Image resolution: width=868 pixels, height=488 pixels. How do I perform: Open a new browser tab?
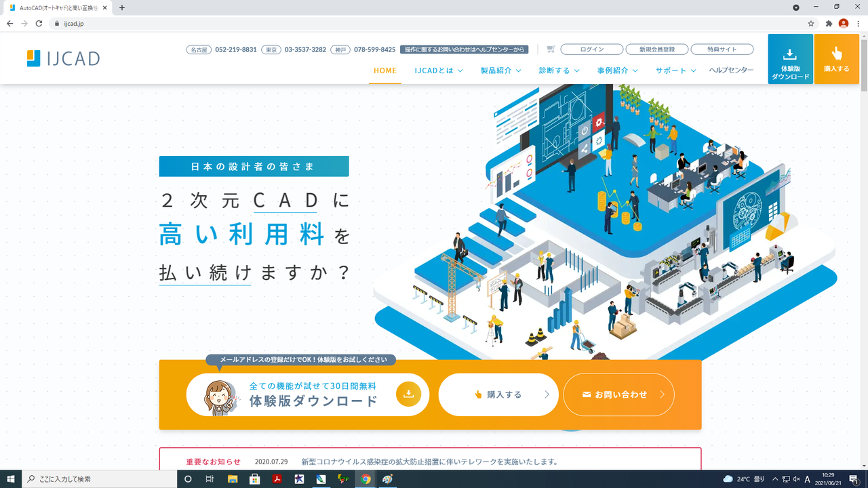(122, 7)
